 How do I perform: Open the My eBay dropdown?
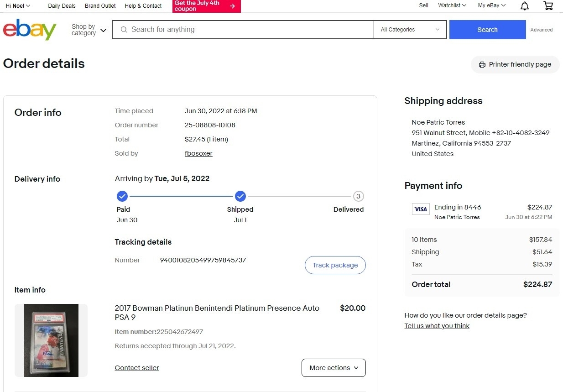pyautogui.click(x=492, y=5)
